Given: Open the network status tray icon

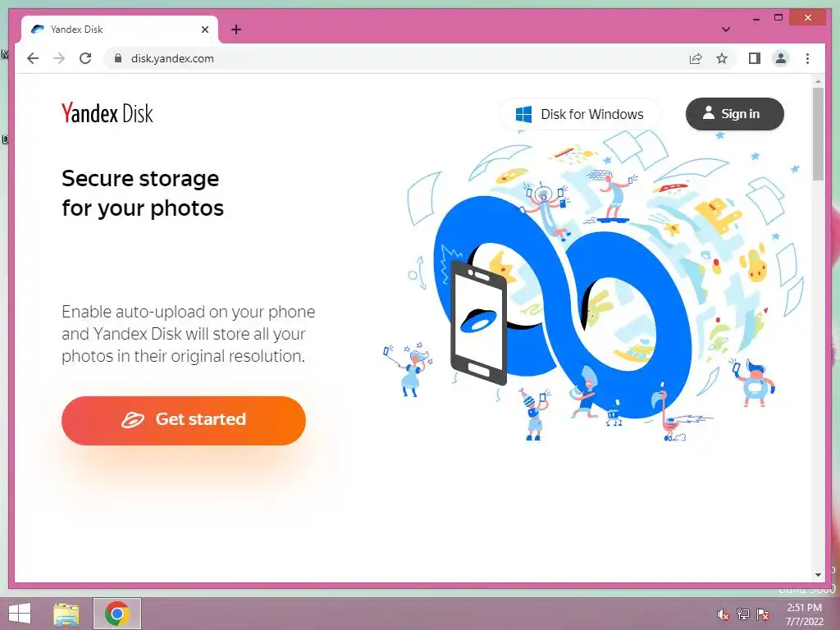Looking at the screenshot, I should pos(743,614).
